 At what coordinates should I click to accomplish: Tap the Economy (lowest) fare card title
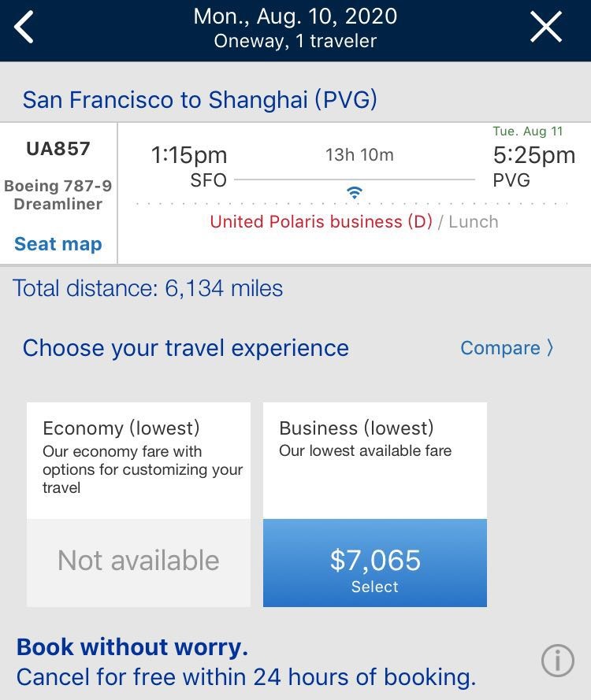coord(121,428)
